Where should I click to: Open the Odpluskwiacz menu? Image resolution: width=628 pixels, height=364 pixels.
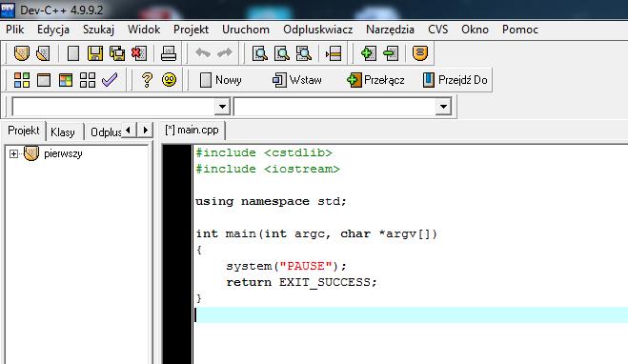(317, 30)
